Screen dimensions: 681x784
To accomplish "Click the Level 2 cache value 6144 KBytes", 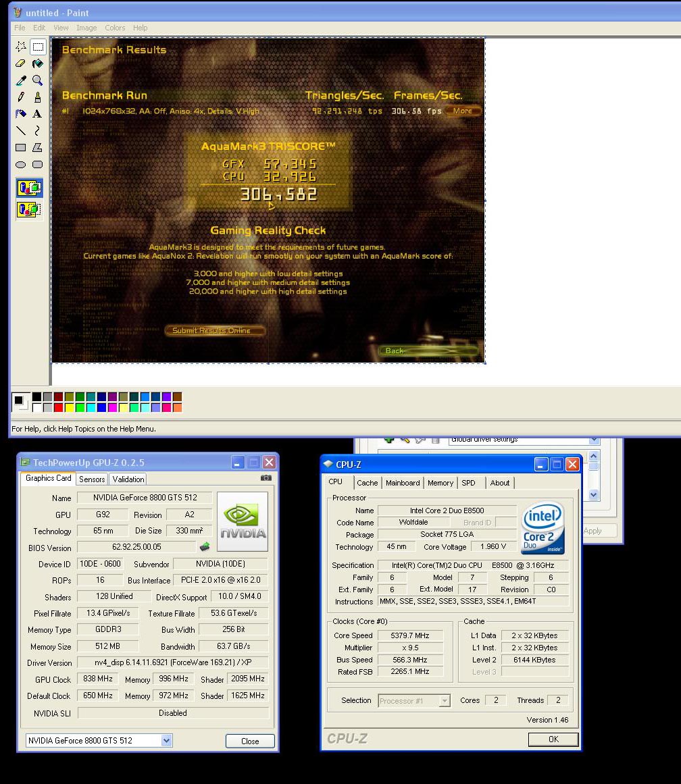I will tap(534, 660).
